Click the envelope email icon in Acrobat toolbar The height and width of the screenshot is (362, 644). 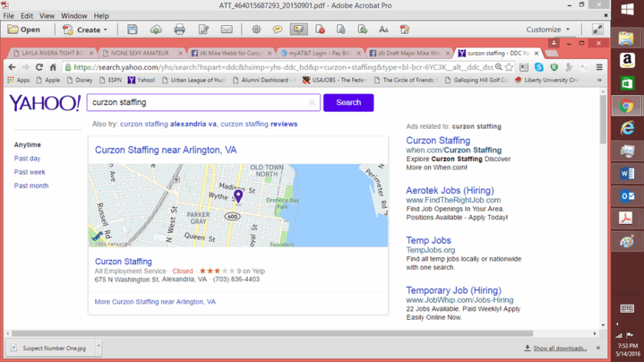(227, 29)
